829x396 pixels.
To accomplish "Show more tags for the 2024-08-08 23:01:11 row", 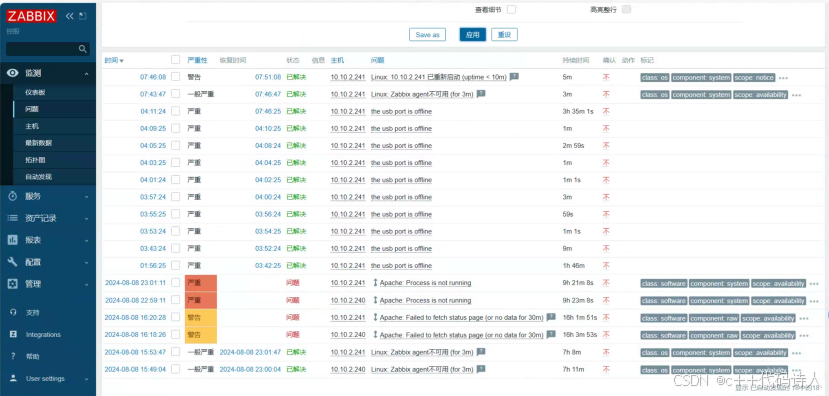I will (814, 284).
